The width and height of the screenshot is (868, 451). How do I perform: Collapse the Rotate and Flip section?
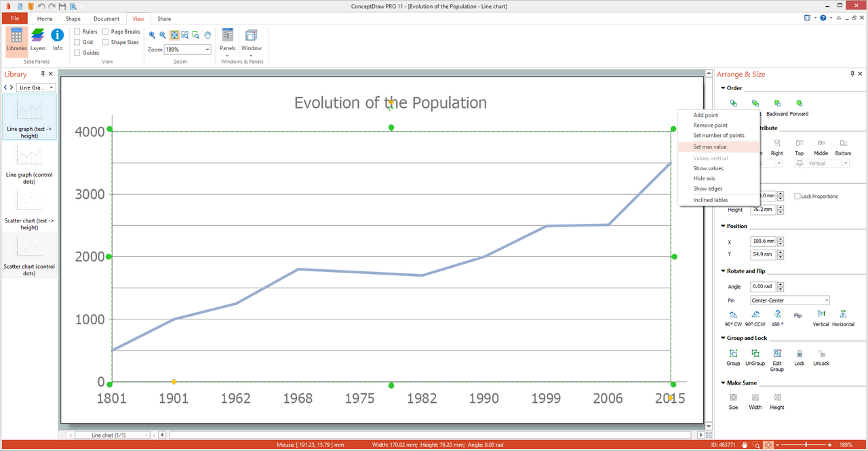tap(723, 271)
